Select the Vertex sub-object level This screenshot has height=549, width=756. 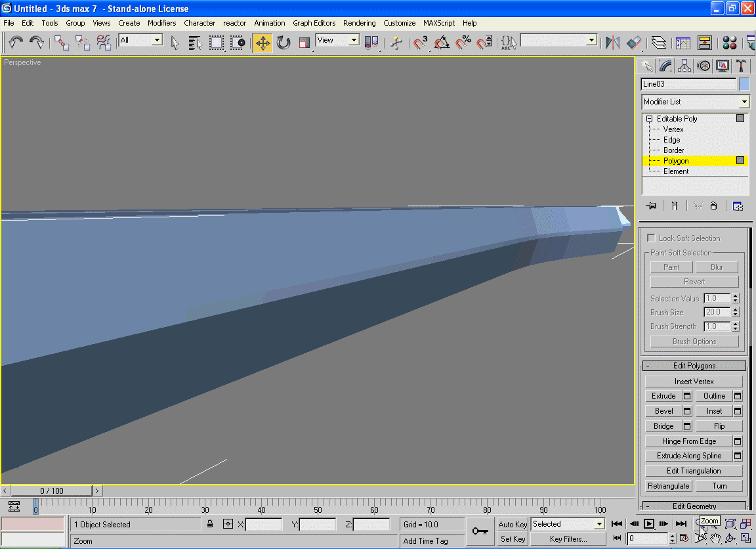click(673, 129)
